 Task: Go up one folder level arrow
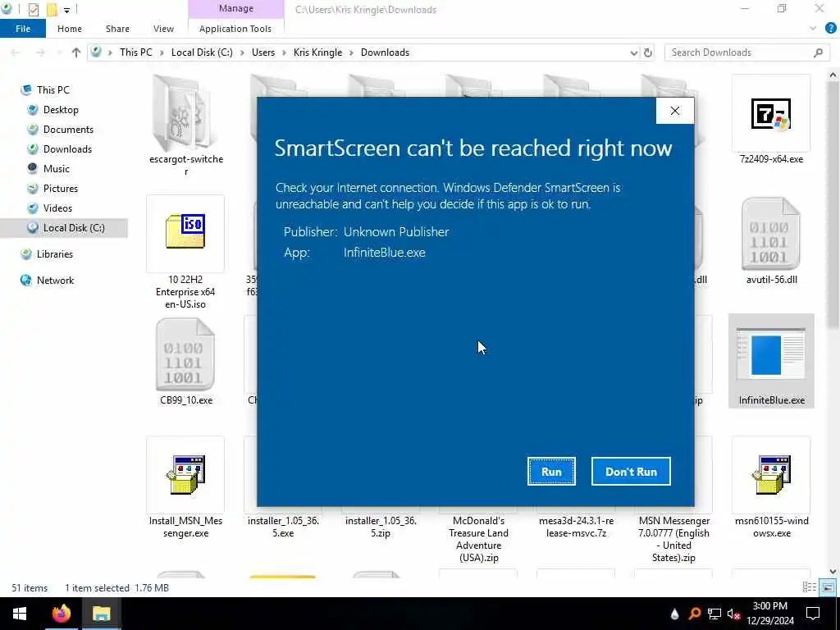76,52
